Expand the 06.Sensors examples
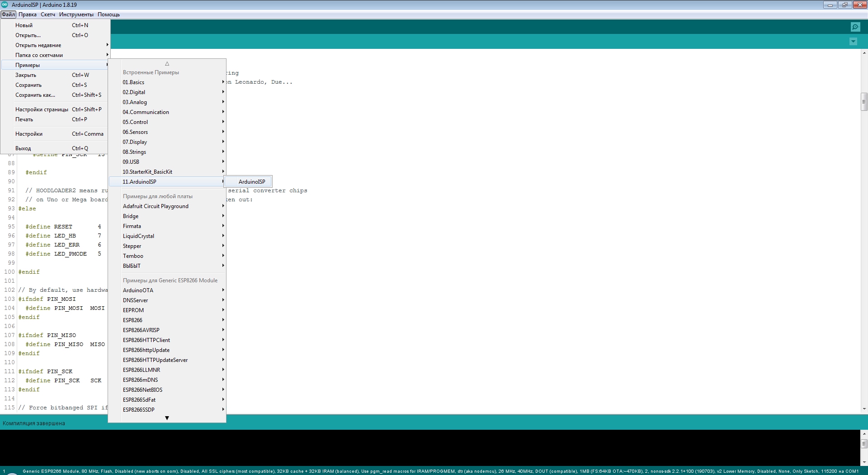The image size is (868, 475). pyautogui.click(x=167, y=132)
